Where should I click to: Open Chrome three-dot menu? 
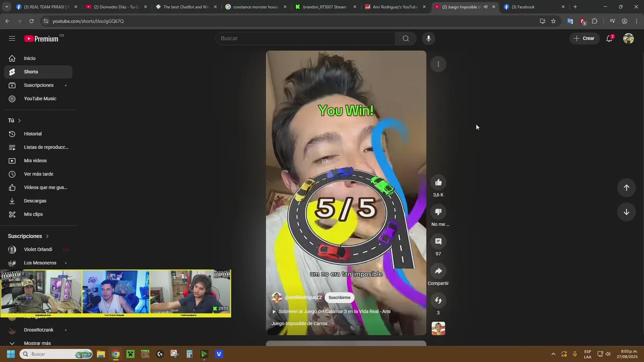(637, 21)
